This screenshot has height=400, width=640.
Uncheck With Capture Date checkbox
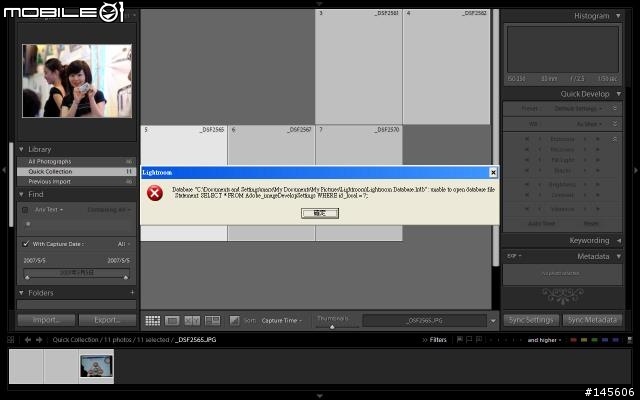coord(26,244)
